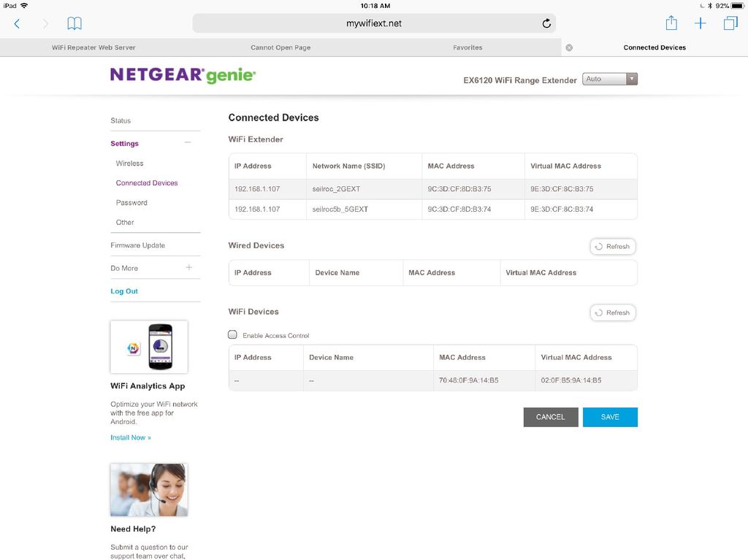Image resolution: width=748 pixels, height=560 pixels.
Task: Click the Share icon in Safari toolbar
Action: point(671,23)
